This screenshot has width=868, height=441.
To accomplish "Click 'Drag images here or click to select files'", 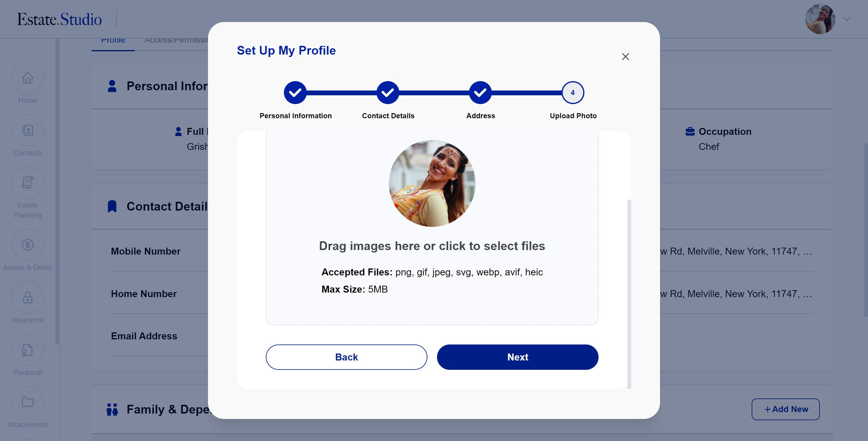I will 432,246.
